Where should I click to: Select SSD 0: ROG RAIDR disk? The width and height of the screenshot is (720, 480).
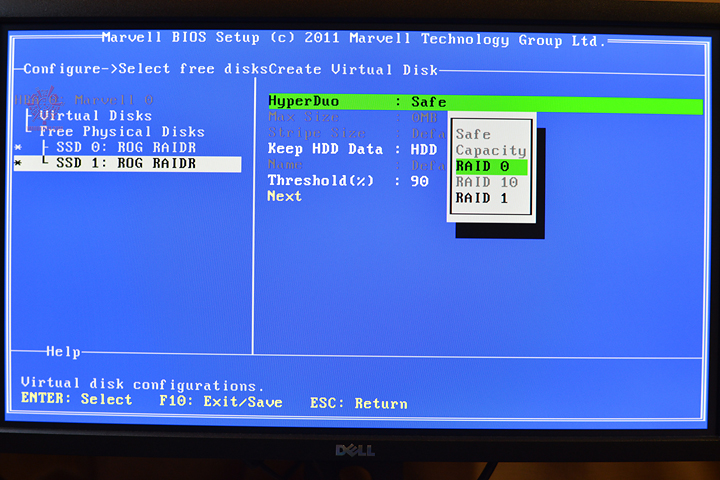click(x=126, y=147)
